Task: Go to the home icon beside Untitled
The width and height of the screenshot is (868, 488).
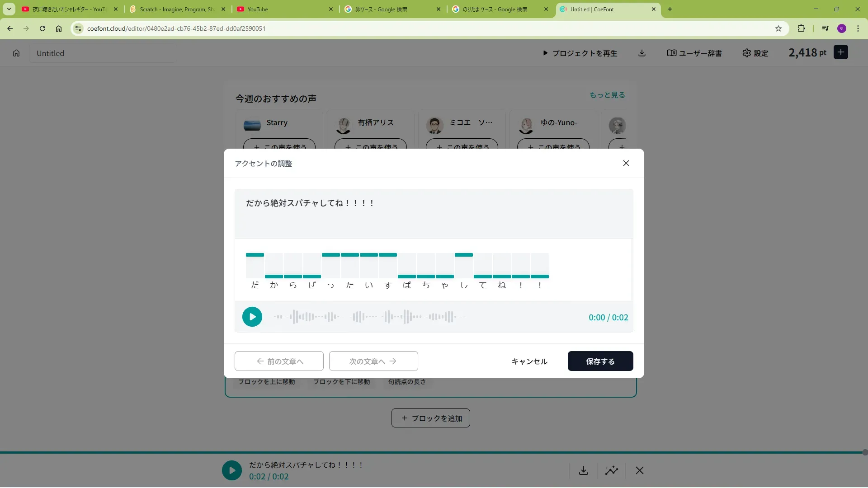Action: 16,53
